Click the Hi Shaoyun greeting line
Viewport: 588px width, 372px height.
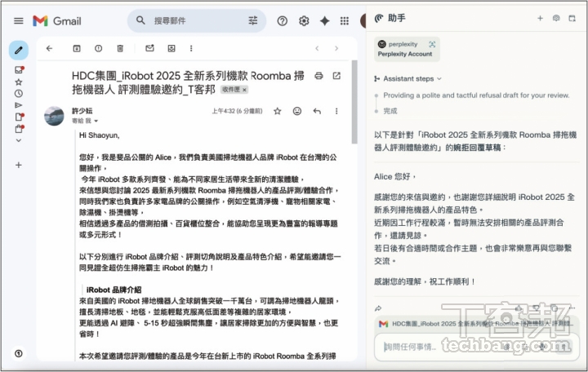pyautogui.click(x=100, y=135)
